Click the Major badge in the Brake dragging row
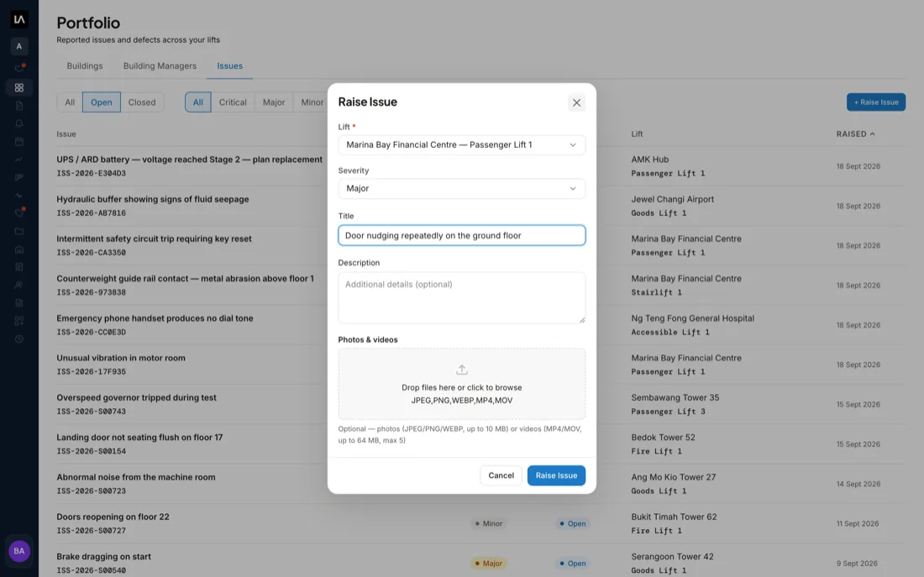 489,563
